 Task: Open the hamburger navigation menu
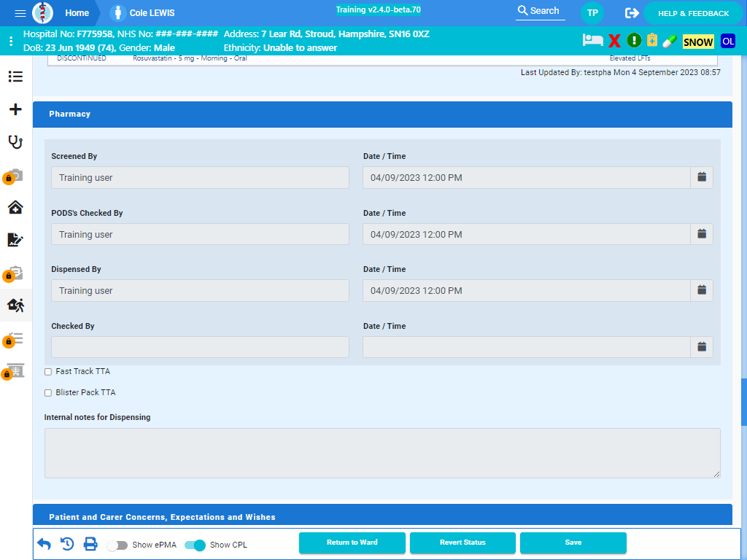pos(20,13)
